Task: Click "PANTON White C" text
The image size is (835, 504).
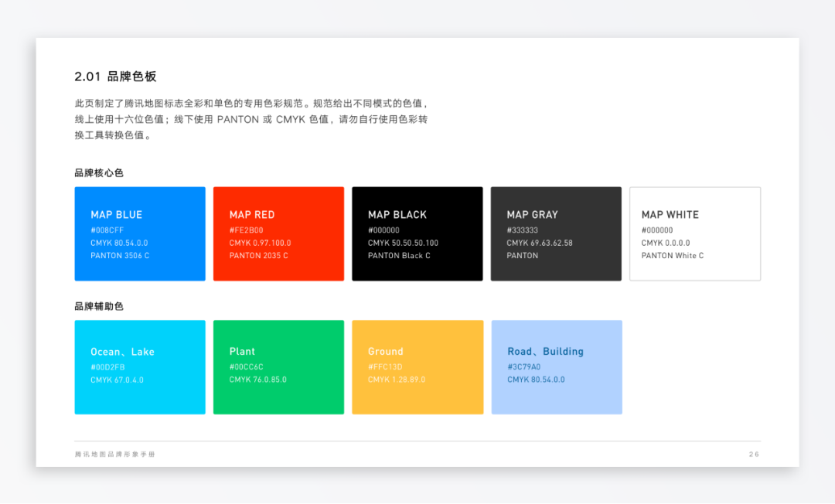Action: pyautogui.click(x=673, y=256)
